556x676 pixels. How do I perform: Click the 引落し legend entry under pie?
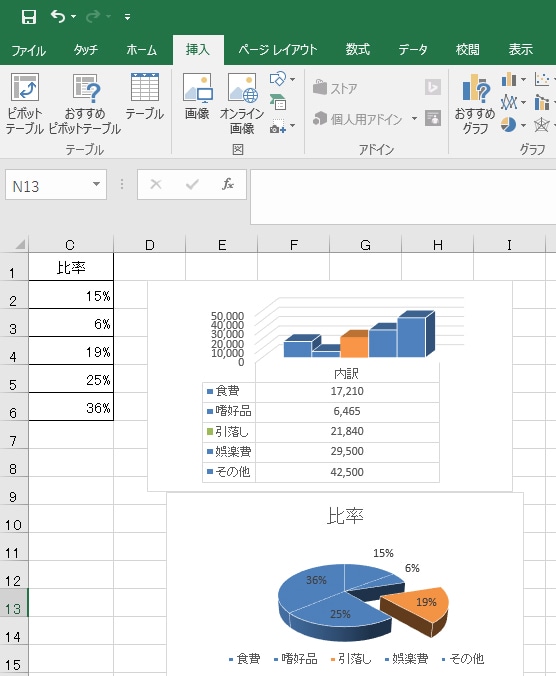351,659
